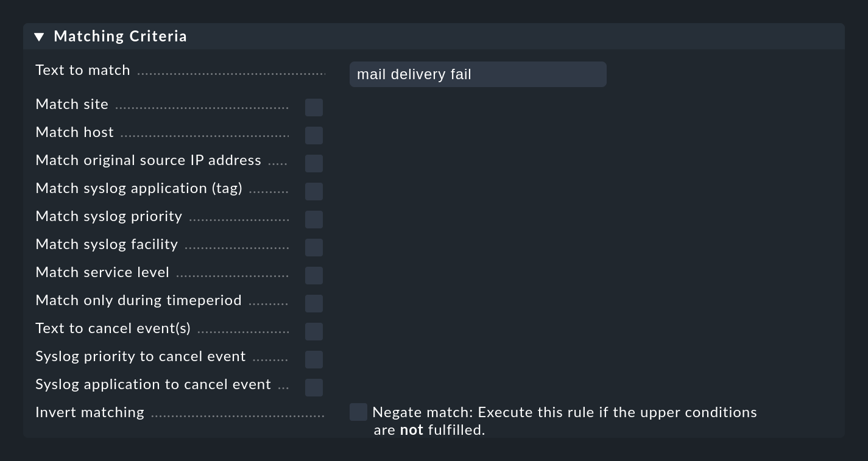
Task: Enable the Match site checkbox
Action: [x=314, y=107]
